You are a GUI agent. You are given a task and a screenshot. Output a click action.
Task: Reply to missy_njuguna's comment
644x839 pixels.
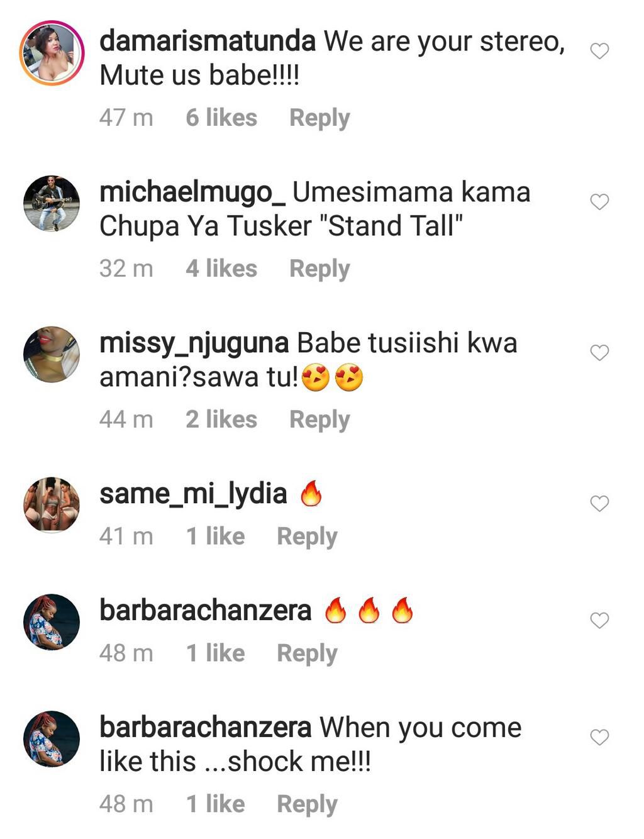pyautogui.click(x=319, y=420)
